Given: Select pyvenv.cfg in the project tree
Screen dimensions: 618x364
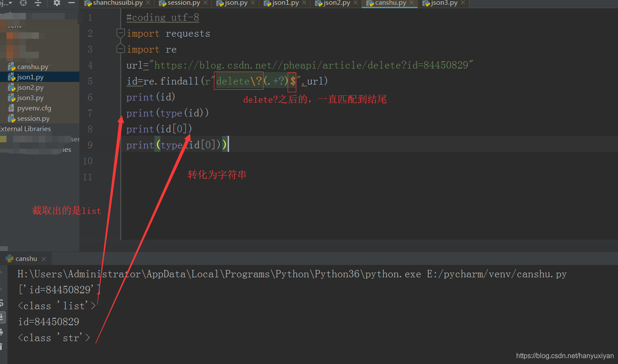Looking at the screenshot, I should click(34, 108).
